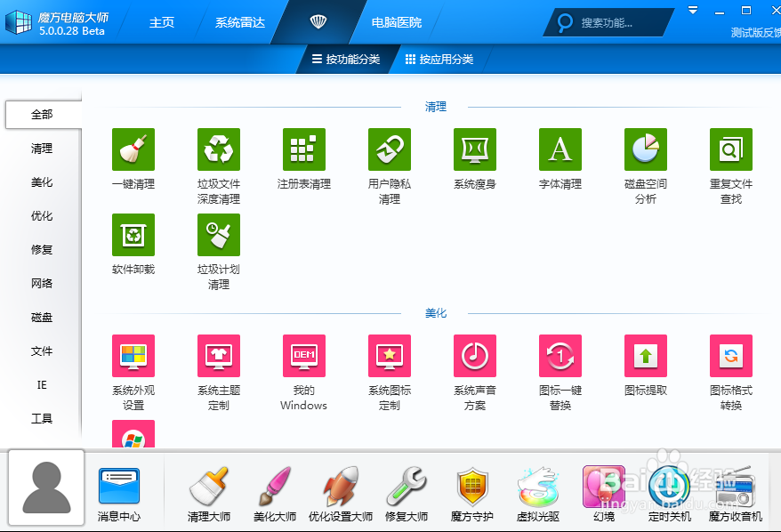The height and width of the screenshot is (532, 781).
Task: Open 用户隐私清理 privacy cleaner
Action: (x=389, y=149)
